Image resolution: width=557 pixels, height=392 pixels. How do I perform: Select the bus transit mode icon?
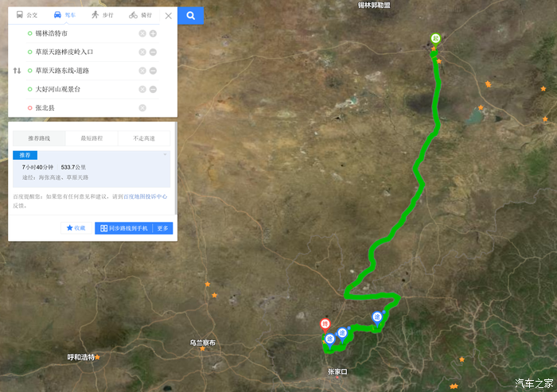tap(20, 14)
